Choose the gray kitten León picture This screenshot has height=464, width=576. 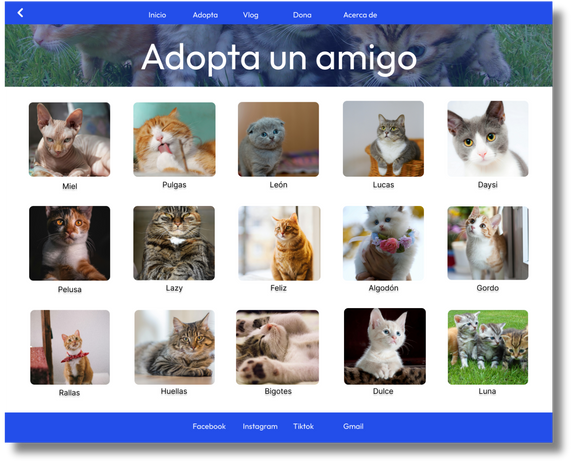point(278,139)
